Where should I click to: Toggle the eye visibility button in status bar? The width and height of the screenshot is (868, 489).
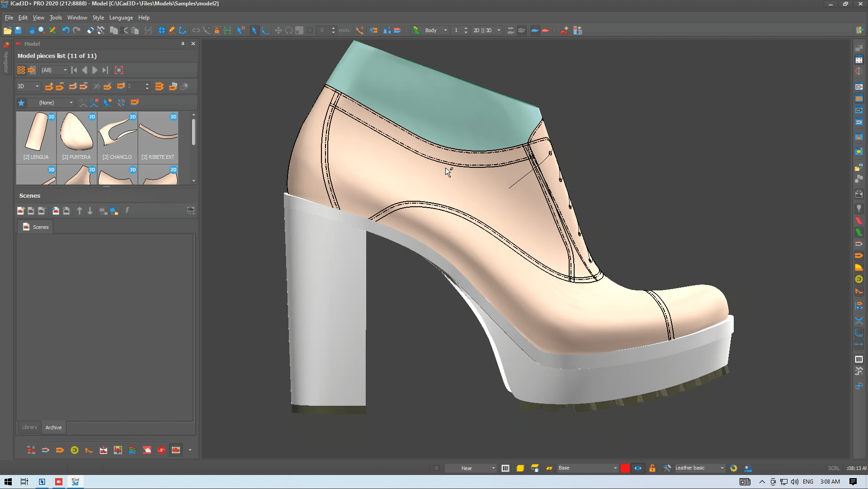coord(638,468)
